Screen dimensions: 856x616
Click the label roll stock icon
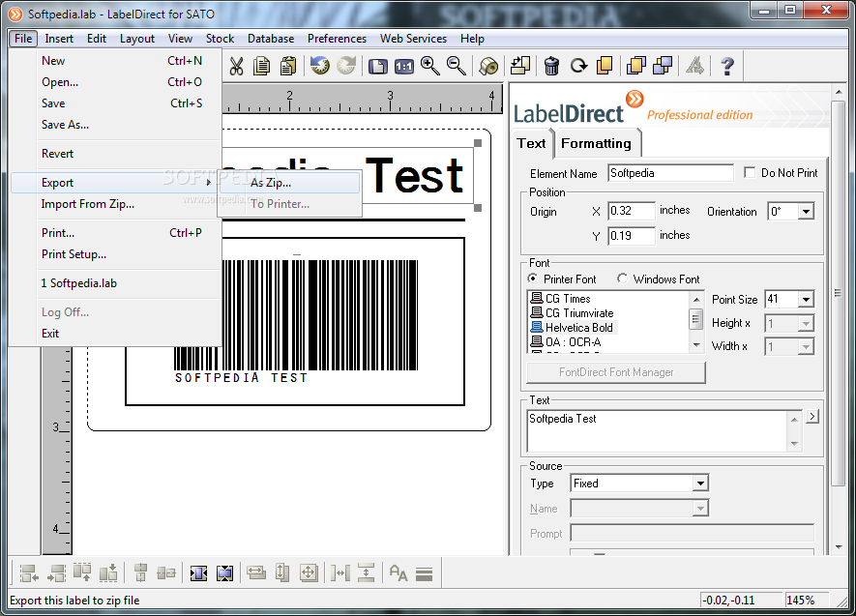coord(488,66)
